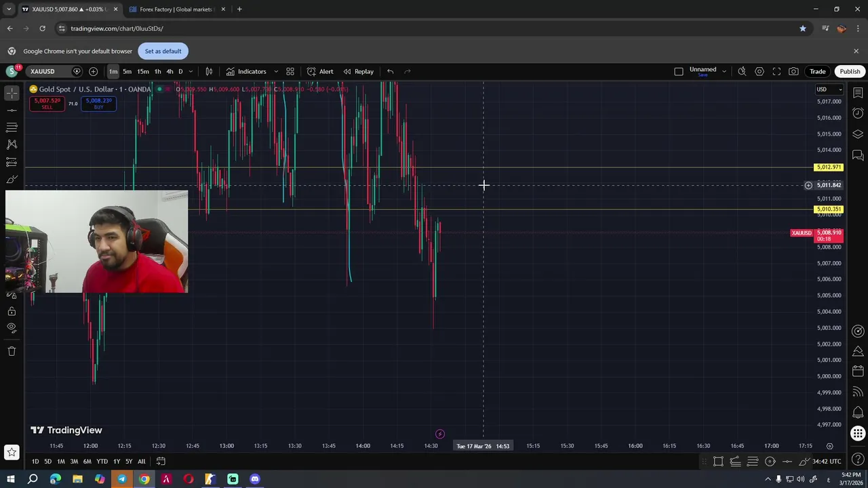This screenshot has width=868, height=488.
Task: Click XAUUSD last price label 5,008.910
Action: pos(829,235)
